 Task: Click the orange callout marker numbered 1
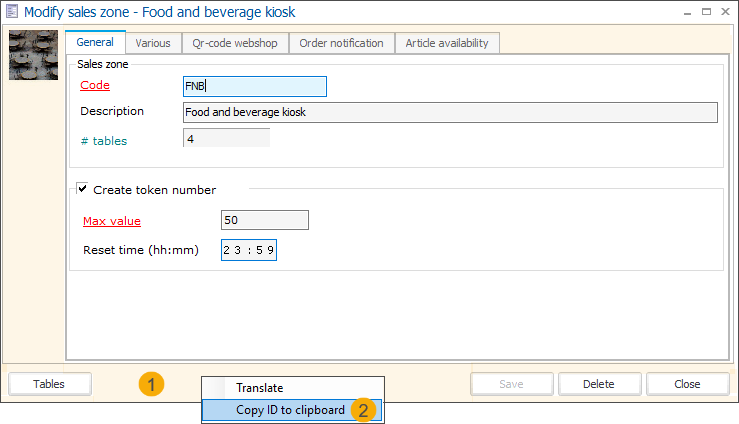[151, 384]
